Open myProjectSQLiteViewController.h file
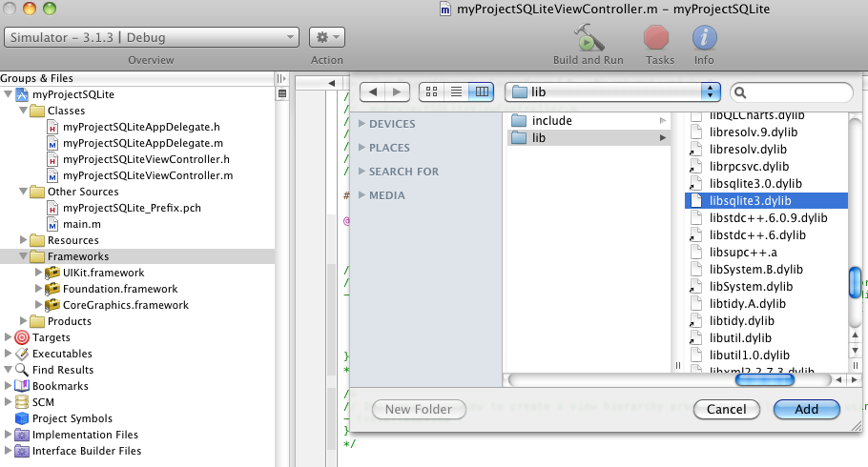This screenshot has width=868, height=467. [x=146, y=159]
